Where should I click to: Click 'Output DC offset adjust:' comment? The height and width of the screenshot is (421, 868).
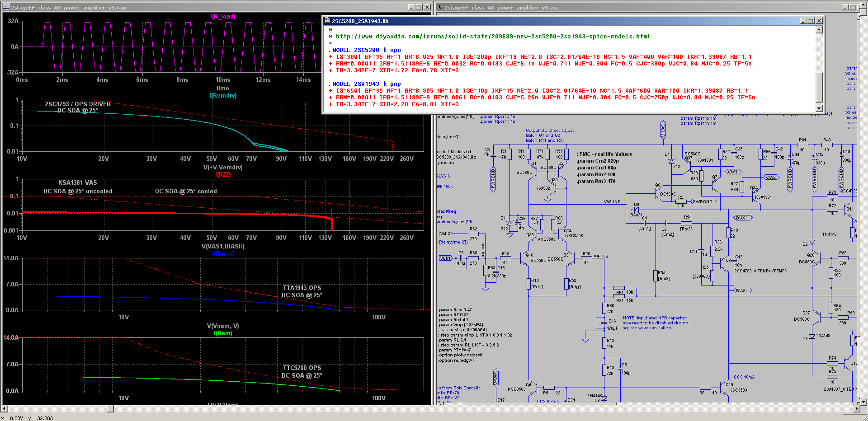pyautogui.click(x=550, y=131)
